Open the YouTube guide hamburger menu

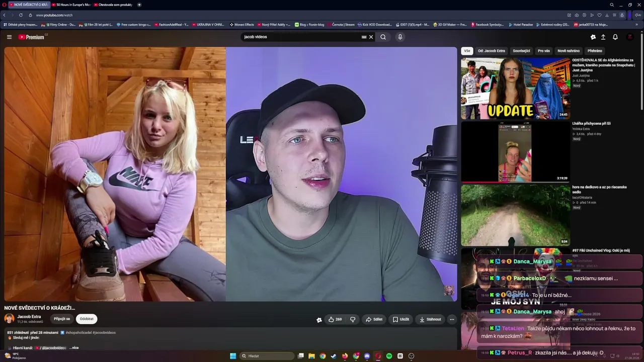[x=9, y=37]
